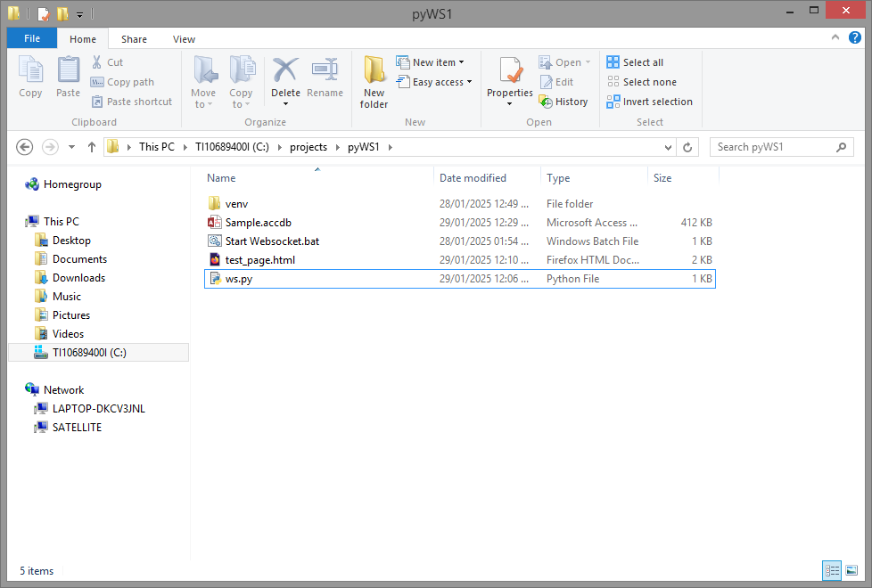The image size is (872, 588).
Task: Click the Paste clipboard icon
Action: [x=69, y=70]
